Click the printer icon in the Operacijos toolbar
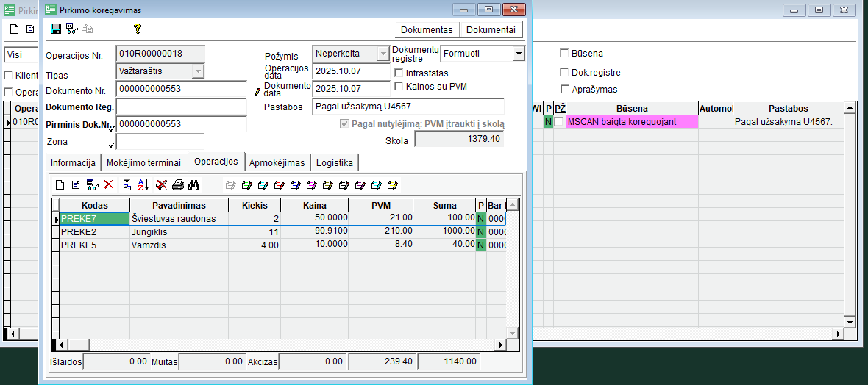The image size is (868, 385). (x=177, y=184)
